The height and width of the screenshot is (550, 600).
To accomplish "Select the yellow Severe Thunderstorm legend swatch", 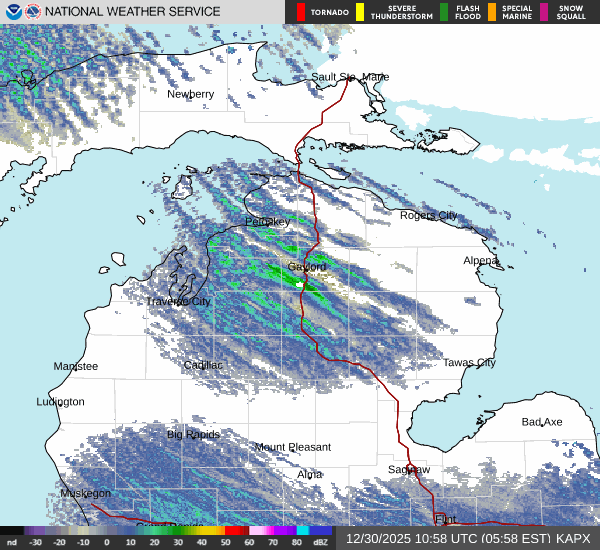I will tap(359, 12).
